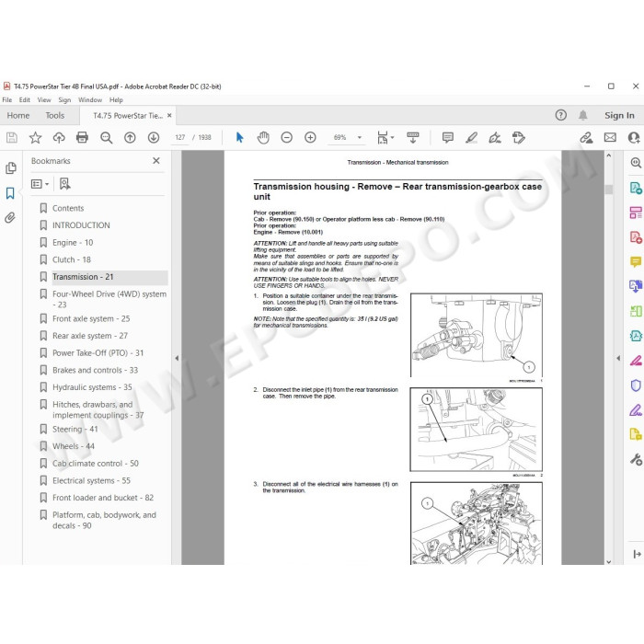Screen dimensions: 644x644
Task: Click the Sign In button
Action: click(x=619, y=115)
